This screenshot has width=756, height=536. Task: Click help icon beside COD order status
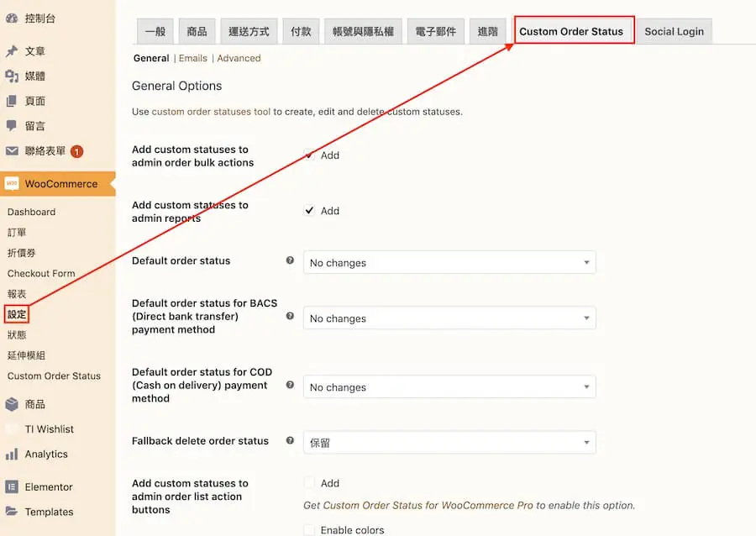290,385
